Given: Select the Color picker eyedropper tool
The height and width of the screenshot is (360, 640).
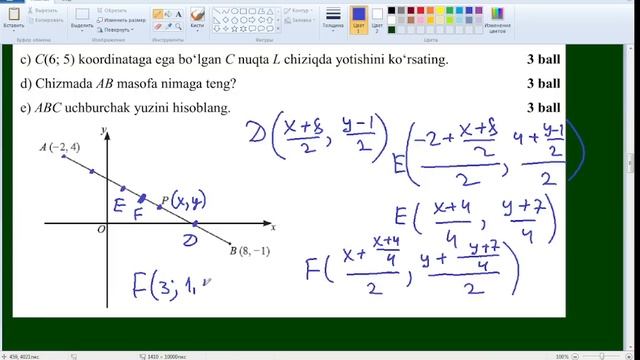Looking at the screenshot, I should pos(168,27).
